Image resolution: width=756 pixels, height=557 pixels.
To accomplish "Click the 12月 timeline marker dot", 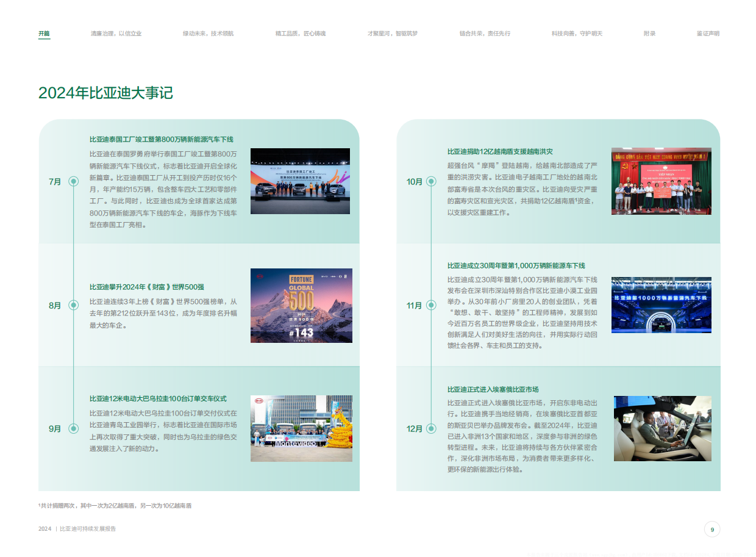I will click(x=431, y=428).
